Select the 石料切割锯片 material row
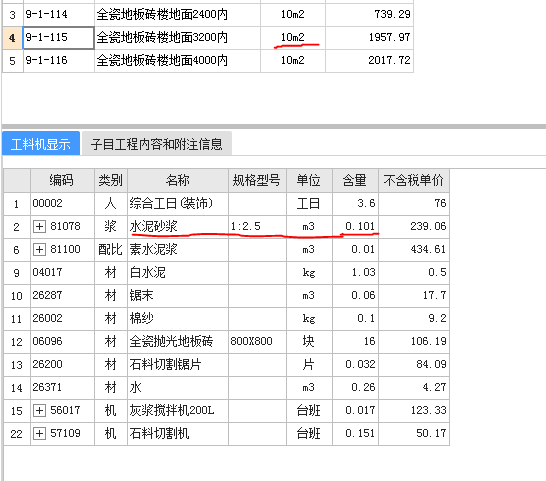 (227, 365)
